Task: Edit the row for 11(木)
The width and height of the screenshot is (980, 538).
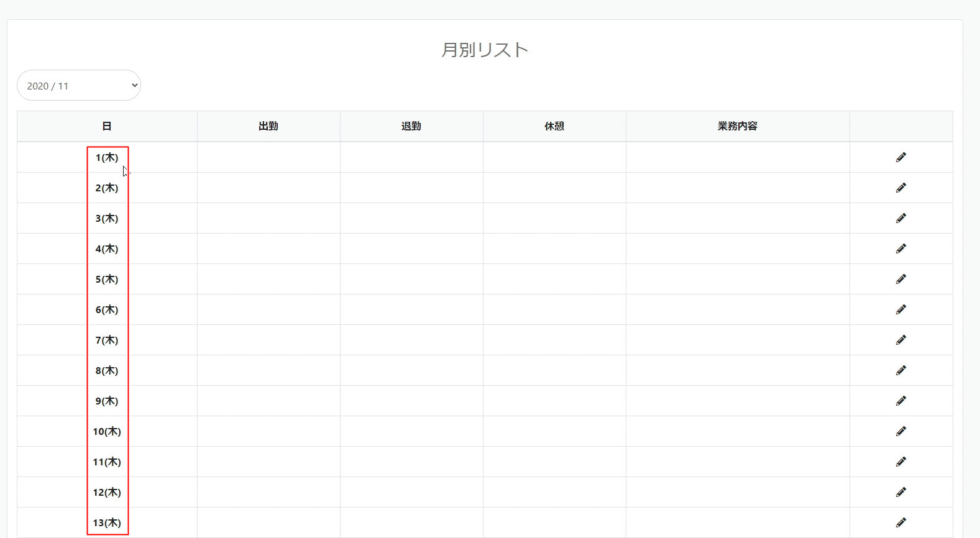Action: pyautogui.click(x=901, y=462)
